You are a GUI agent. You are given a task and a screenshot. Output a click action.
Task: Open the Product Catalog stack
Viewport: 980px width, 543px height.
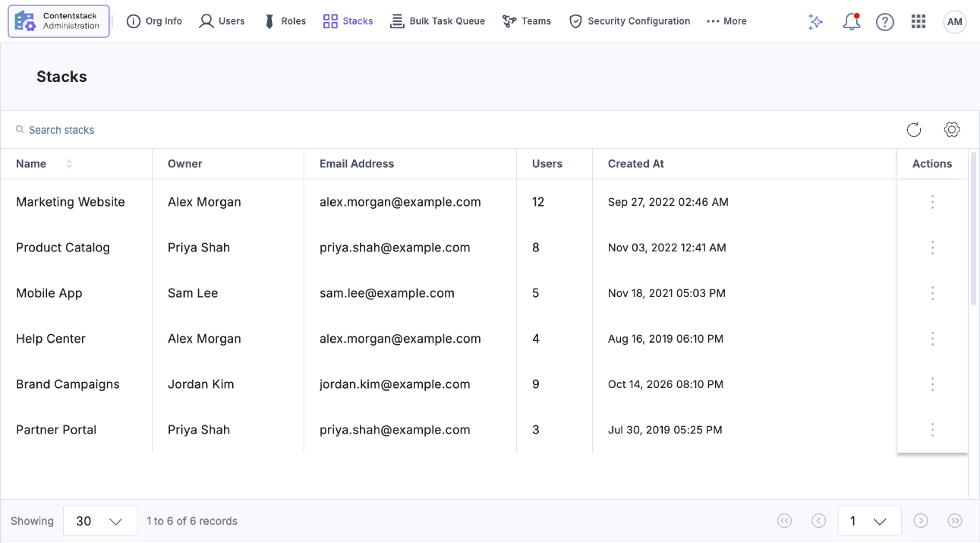tap(63, 247)
